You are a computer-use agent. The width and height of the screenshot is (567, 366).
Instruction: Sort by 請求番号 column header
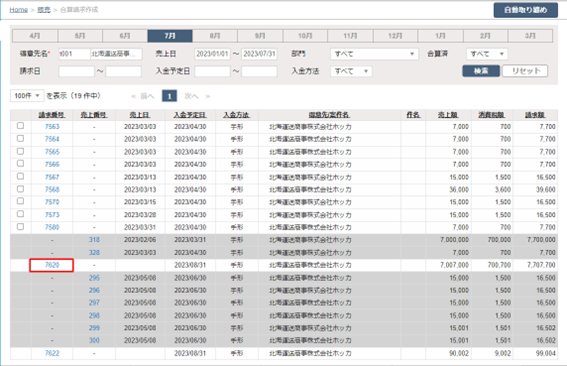click(x=52, y=115)
